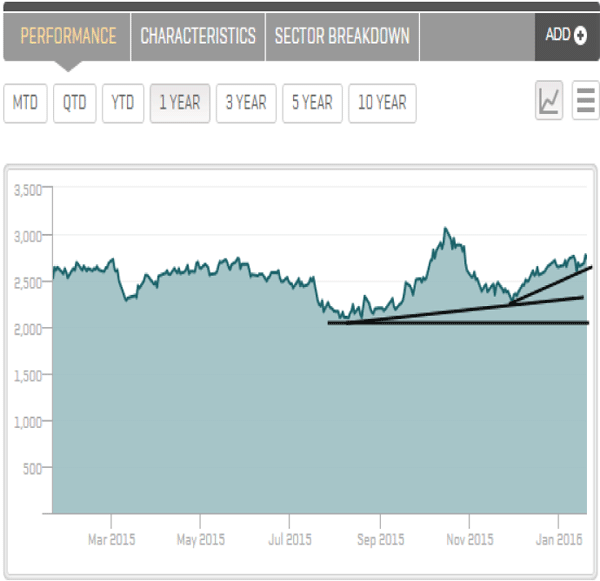
Task: Click the ADD plus button
Action: (566, 36)
